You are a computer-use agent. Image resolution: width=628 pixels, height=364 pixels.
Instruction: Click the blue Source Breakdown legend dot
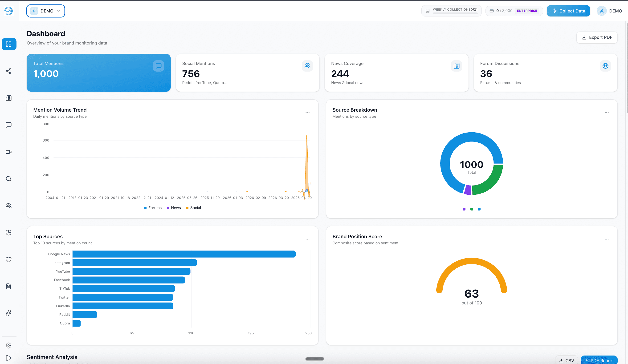(479, 209)
